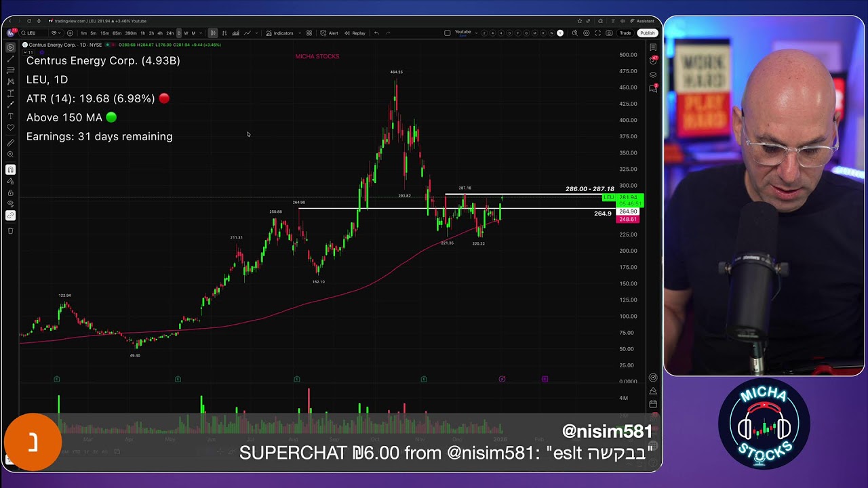Reload the browser page
Image resolution: width=868 pixels, height=488 pixels.
click(31, 21)
